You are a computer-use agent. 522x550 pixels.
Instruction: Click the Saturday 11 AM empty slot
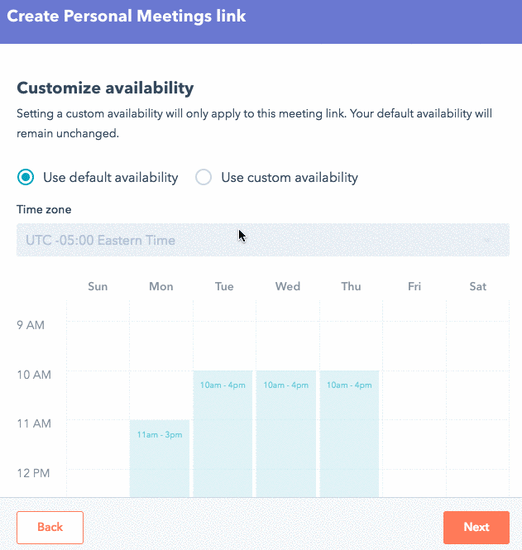[478, 444]
